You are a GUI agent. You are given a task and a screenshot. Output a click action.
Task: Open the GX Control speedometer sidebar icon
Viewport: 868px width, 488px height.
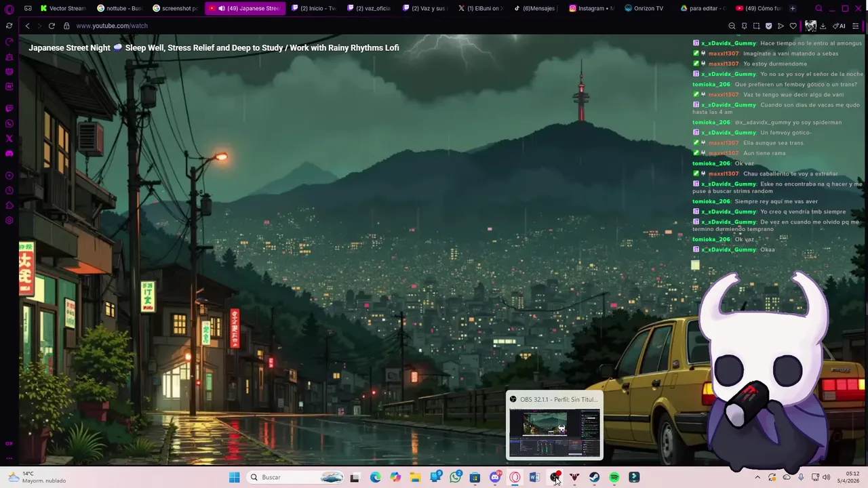pyautogui.click(x=9, y=41)
